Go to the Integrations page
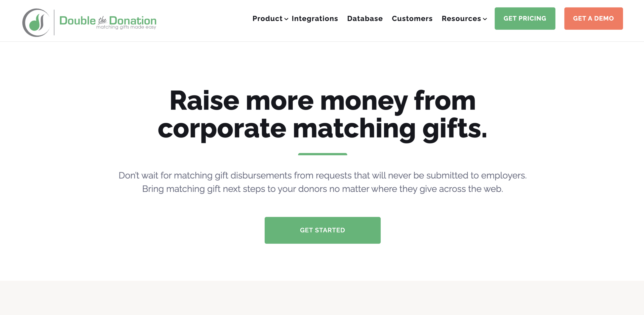The image size is (644, 315). tap(315, 19)
